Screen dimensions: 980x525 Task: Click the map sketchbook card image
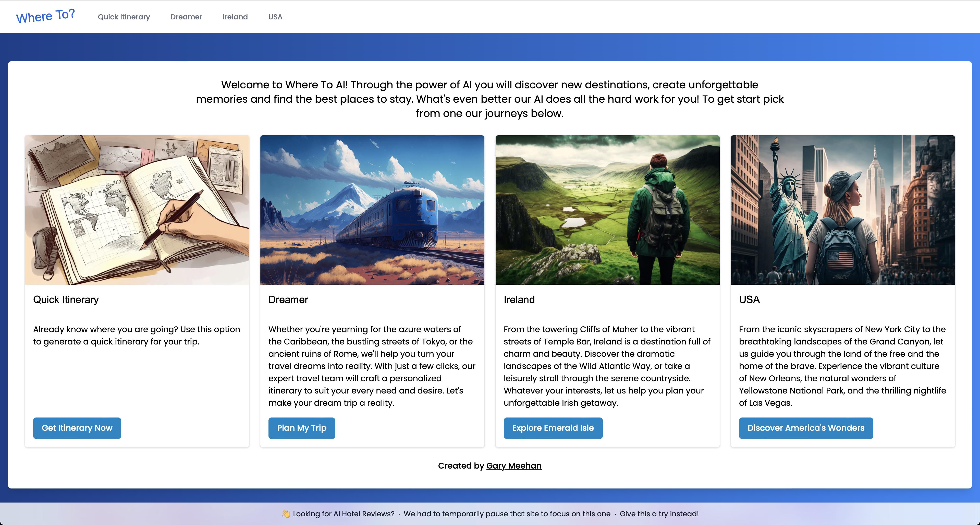[137, 210]
